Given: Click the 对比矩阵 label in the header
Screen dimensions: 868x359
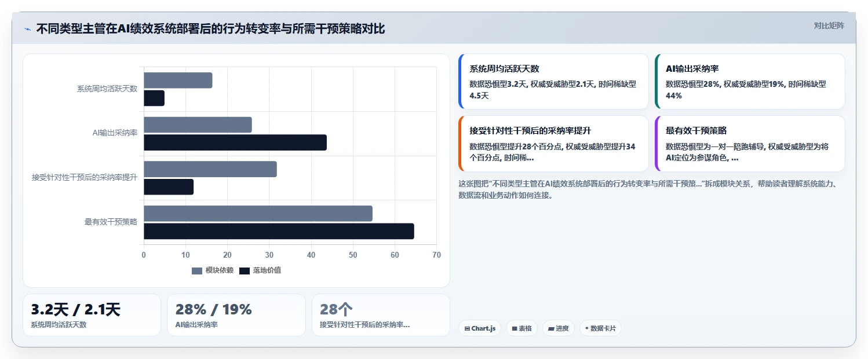Looking at the screenshot, I should (829, 26).
